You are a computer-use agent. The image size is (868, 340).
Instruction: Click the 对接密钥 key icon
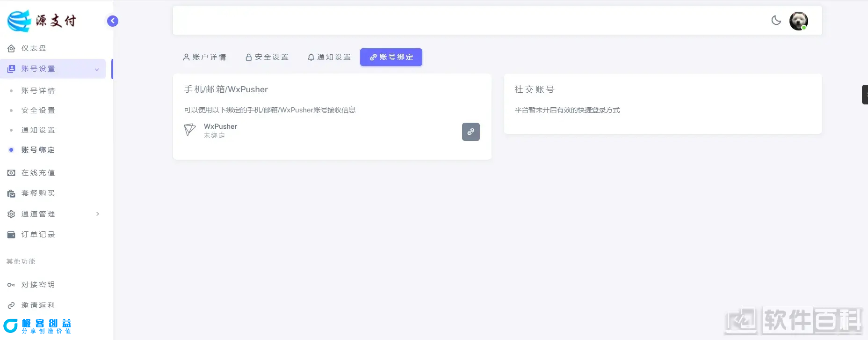11,285
